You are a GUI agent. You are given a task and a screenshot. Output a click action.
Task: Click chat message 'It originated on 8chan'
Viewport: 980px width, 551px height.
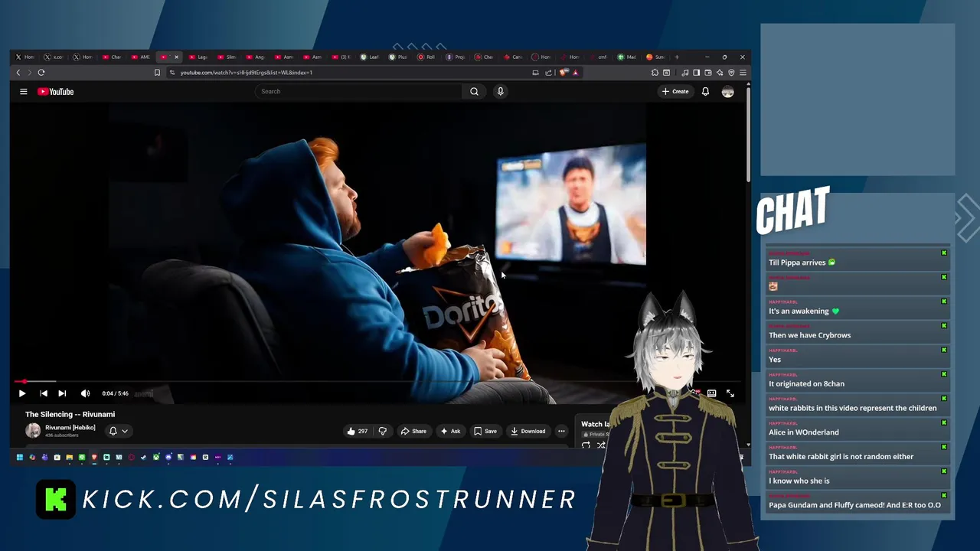[x=807, y=383]
